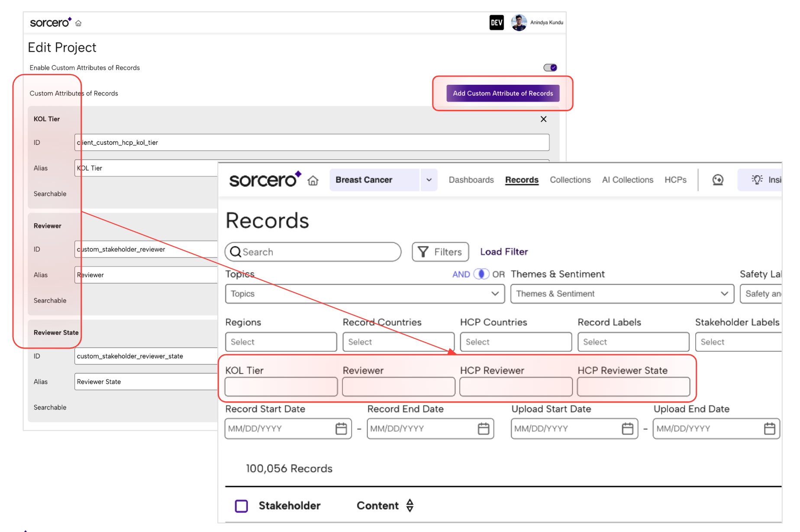Image resolution: width=800 pixels, height=532 pixels.
Task: Expand the Breast Cancer project dropdown
Action: click(429, 180)
